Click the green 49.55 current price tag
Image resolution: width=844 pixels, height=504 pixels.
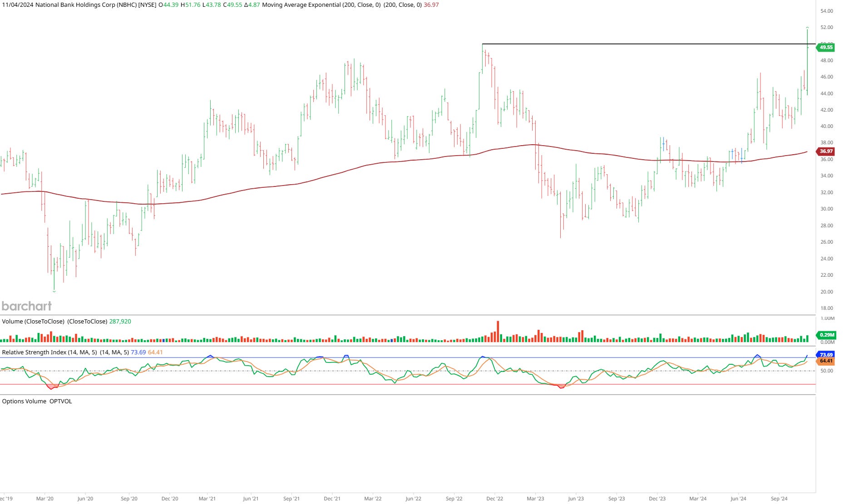click(x=825, y=47)
